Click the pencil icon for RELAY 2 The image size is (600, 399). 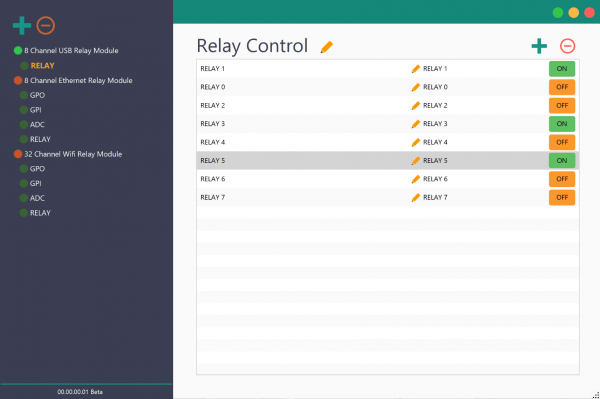(416, 106)
